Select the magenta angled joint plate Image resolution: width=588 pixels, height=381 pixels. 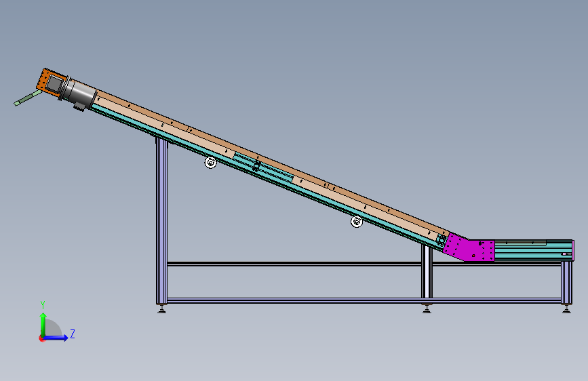pos(469,247)
